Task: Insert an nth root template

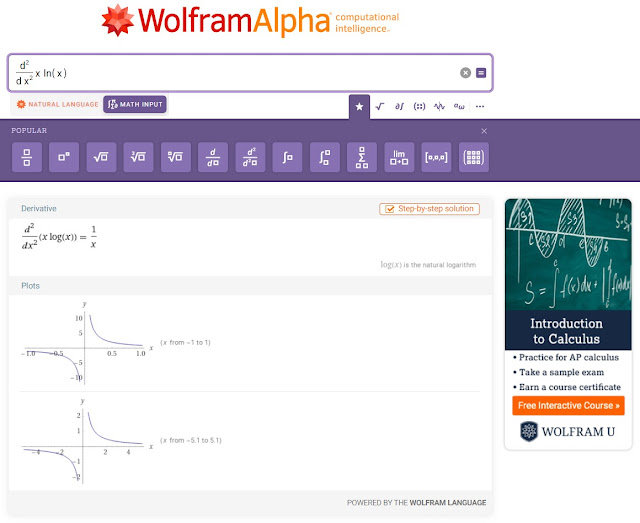Action: point(176,157)
